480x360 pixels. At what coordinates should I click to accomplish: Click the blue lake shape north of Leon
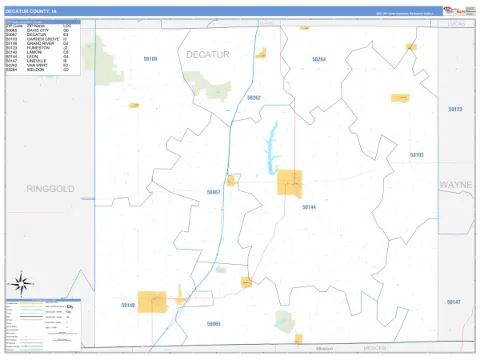coord(272,148)
